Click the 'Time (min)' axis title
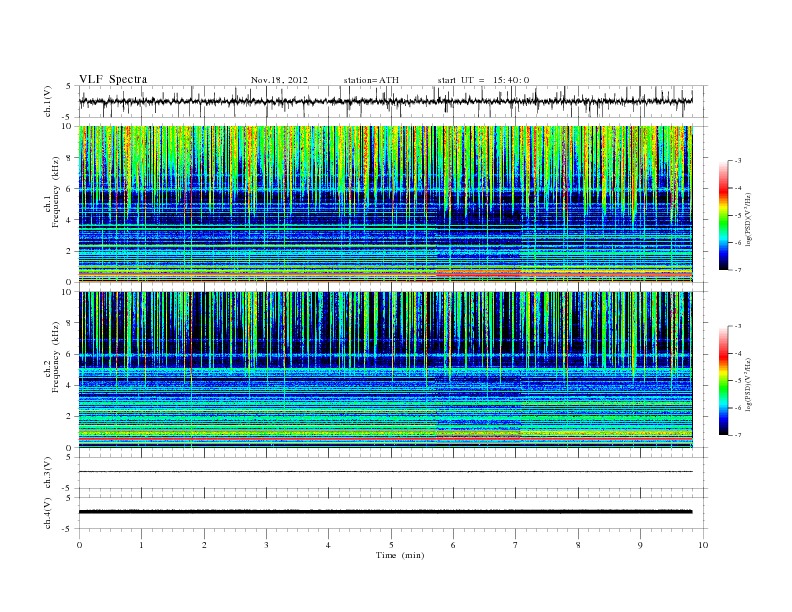Viewport: 792px width, 612px height. pos(400,555)
